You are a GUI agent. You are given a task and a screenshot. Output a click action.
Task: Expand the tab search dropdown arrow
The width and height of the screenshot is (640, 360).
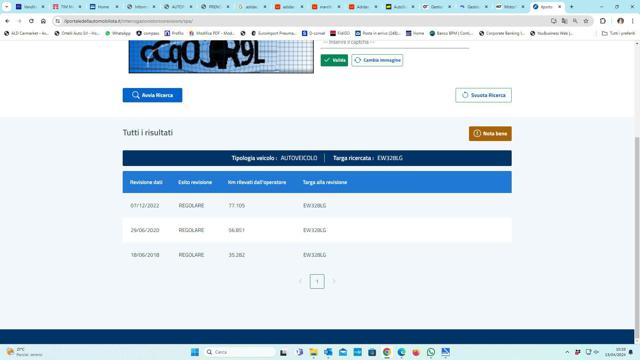(6, 7)
